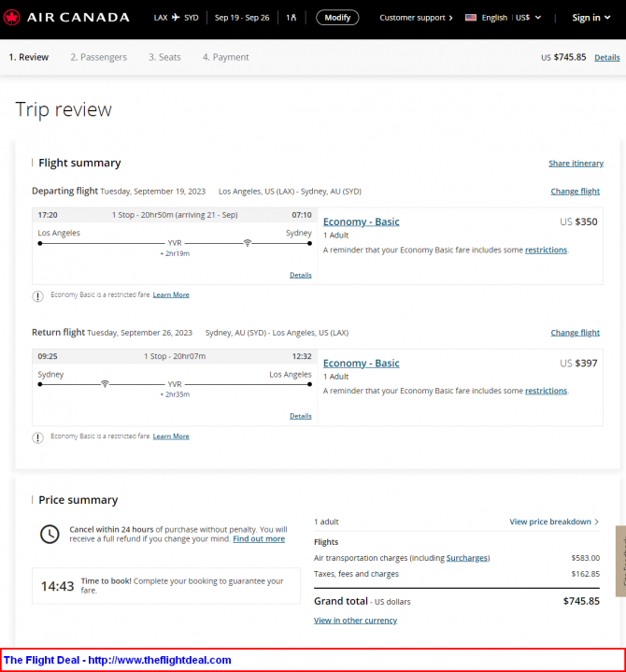Click the passenger count icon in header
The width and height of the screenshot is (626, 672).
click(292, 18)
